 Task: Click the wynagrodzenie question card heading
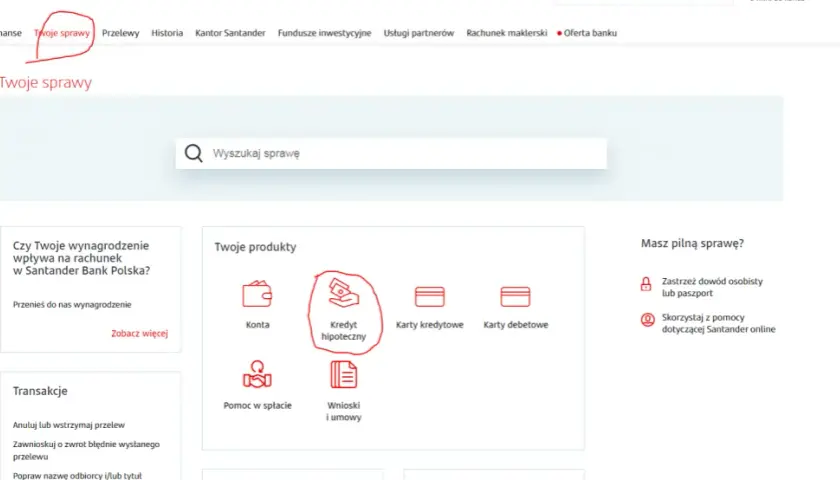pyautogui.click(x=81, y=258)
